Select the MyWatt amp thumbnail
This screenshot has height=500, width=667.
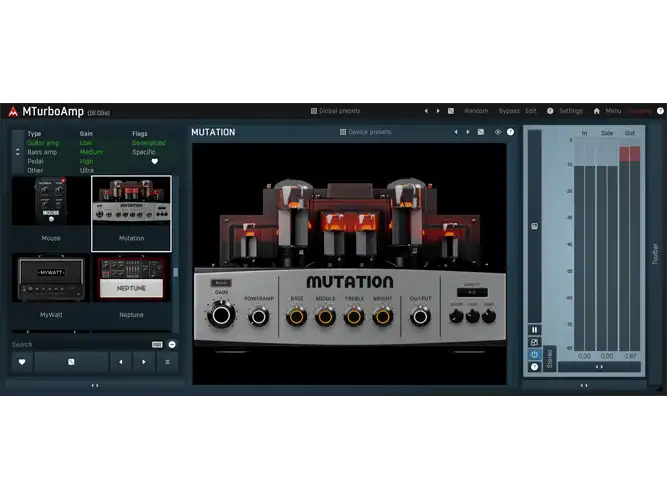coord(51,291)
